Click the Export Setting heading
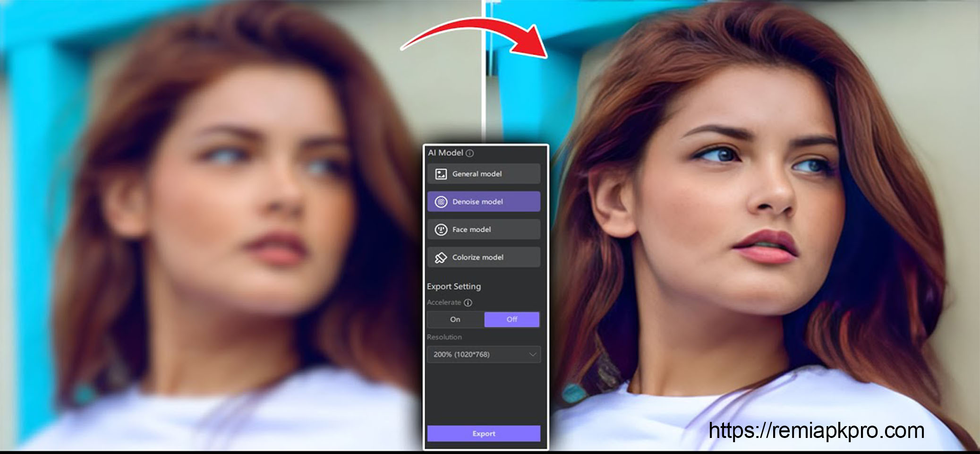This screenshot has height=454, width=980. click(454, 286)
